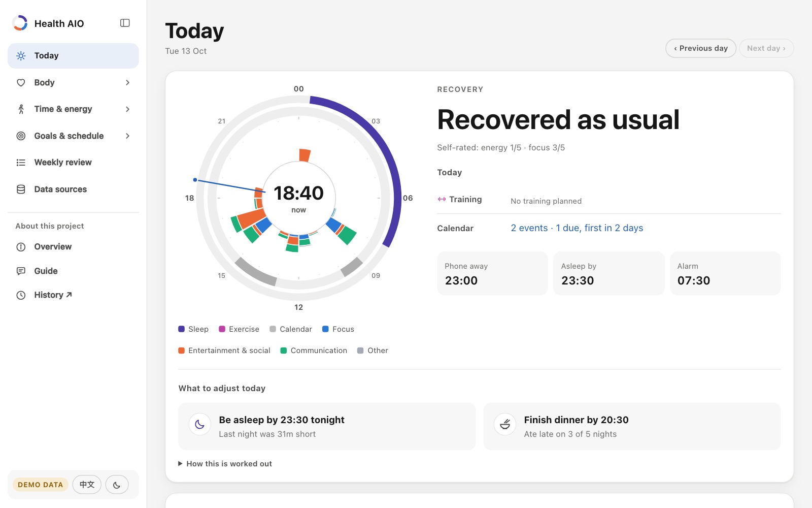Screen dimensions: 812x508
Task: Open the Guide page
Action: click(x=73, y=271)
